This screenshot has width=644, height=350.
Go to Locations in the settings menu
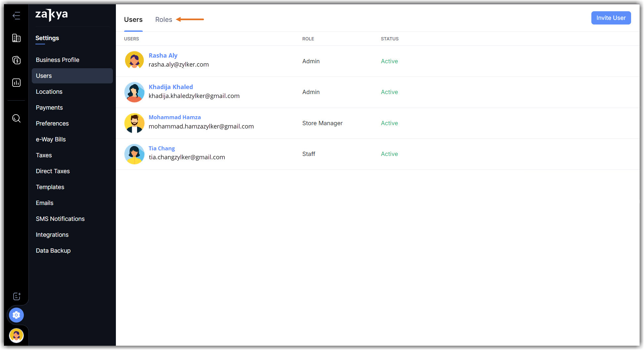coord(49,92)
